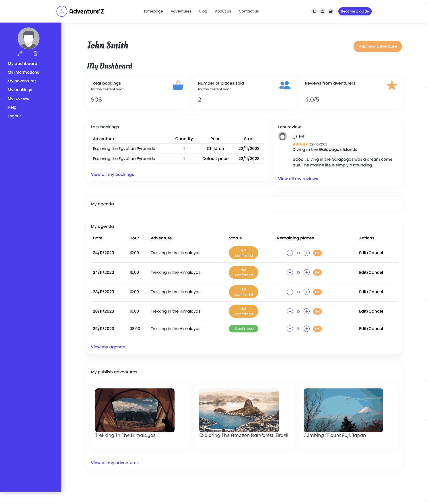Open Help in the sidebar
This screenshot has width=428, height=504.
(x=12, y=107)
